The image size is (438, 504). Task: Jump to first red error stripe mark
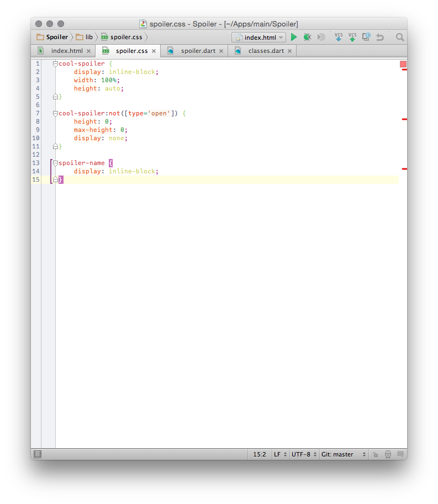pos(404,70)
